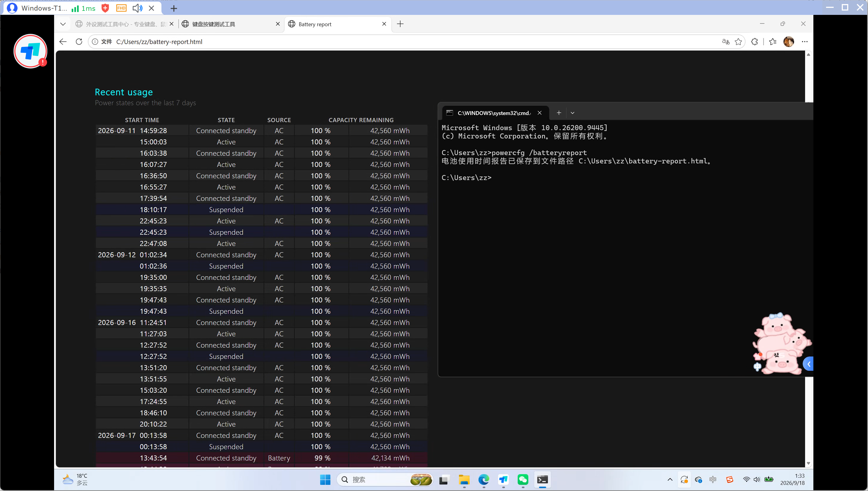Screen dimensions: 868x491
Task: Toggle the FHD resolution indicator
Action: [x=121, y=8]
